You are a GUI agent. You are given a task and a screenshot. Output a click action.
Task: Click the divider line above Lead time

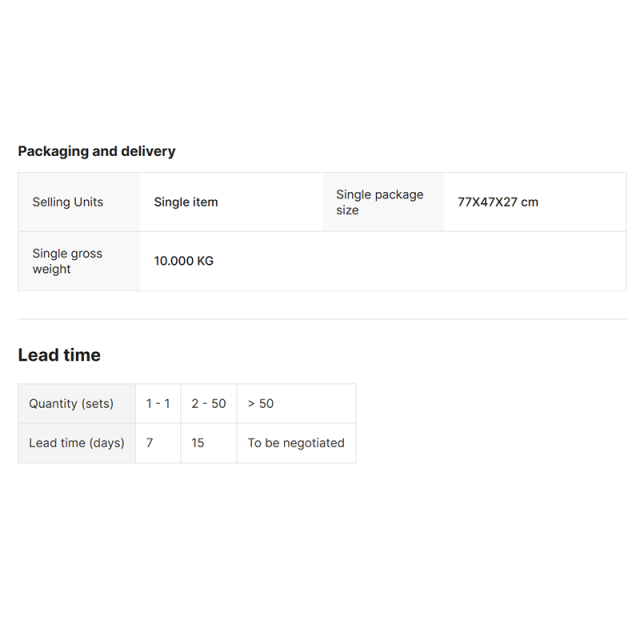(322, 319)
